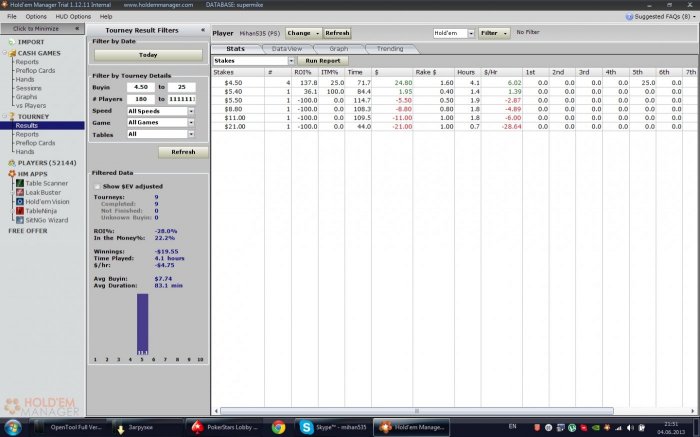This screenshot has width=700, height=437.
Task: Open the Help menu
Action: [106, 17]
